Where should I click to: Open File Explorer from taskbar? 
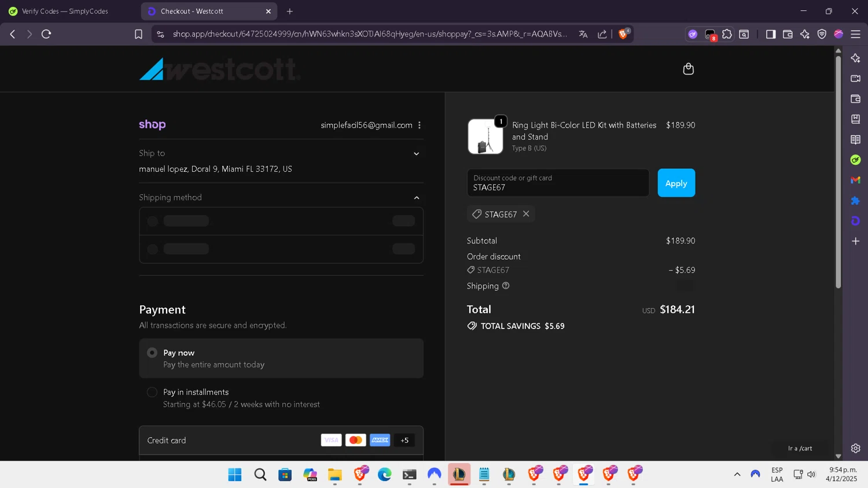(x=335, y=475)
